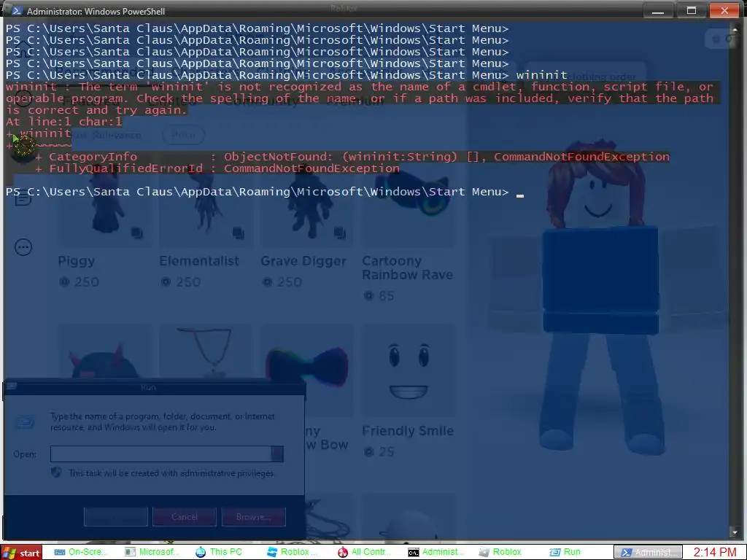Click the 2:14 PM taskbar clock
Viewport: 747px width, 560px height.
pyautogui.click(x=715, y=552)
